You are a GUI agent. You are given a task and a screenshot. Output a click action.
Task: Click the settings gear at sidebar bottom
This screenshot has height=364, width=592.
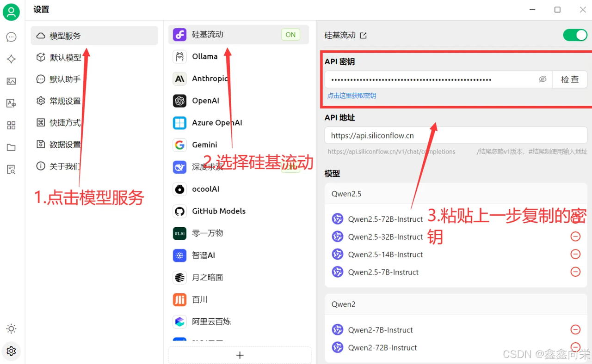tap(11, 351)
